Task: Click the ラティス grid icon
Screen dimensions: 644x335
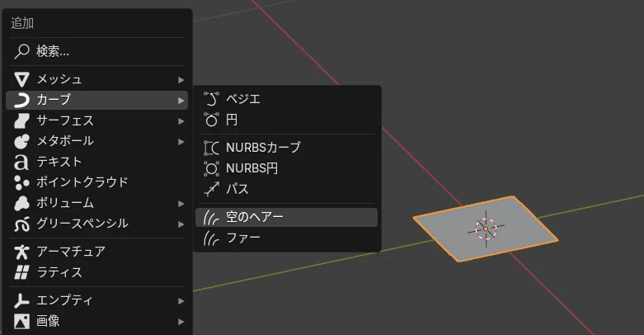Action: pos(21,272)
